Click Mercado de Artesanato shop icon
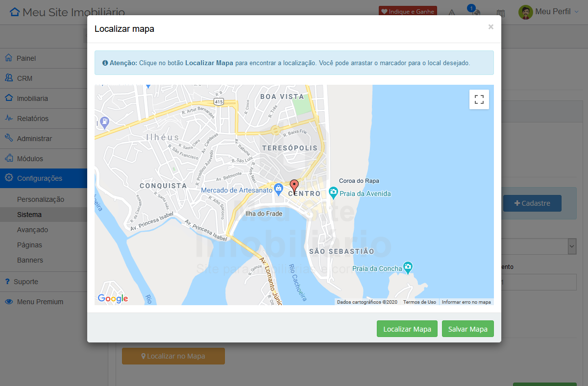The height and width of the screenshot is (386, 588). pyautogui.click(x=278, y=189)
